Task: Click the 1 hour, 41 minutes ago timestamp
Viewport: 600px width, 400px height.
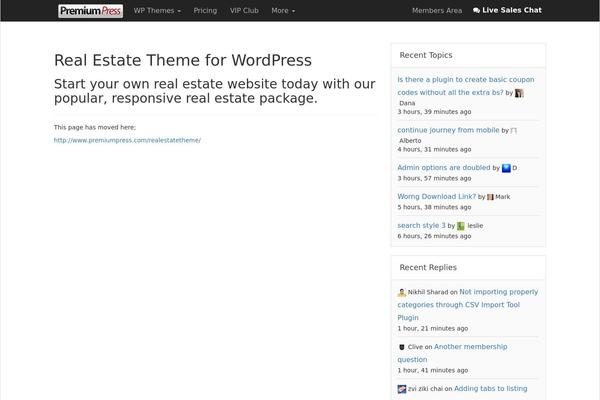Action: point(433,370)
